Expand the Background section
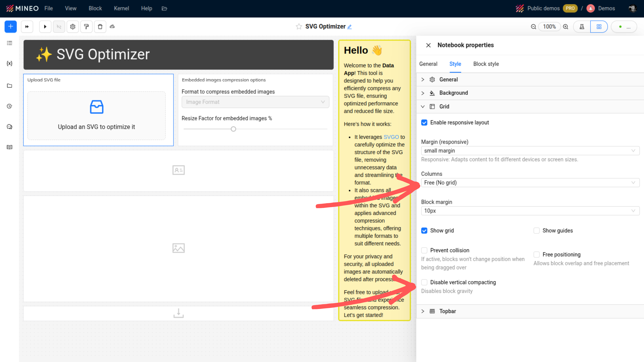The width and height of the screenshot is (644, 362). (x=530, y=93)
